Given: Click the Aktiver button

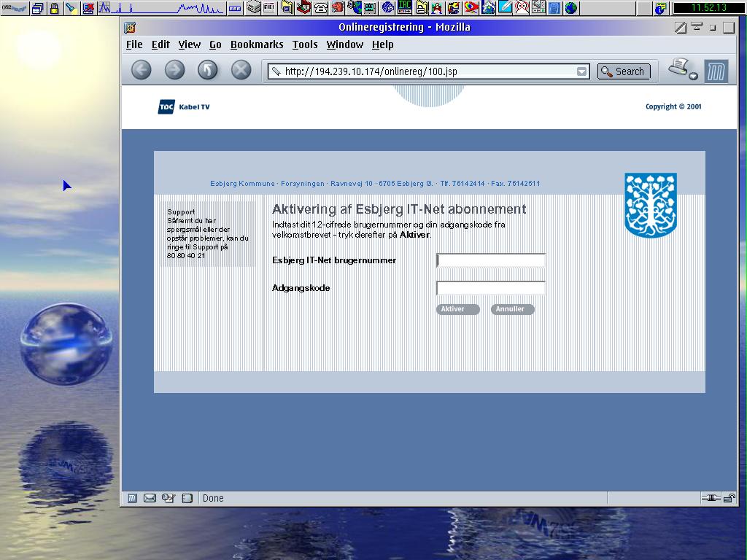Looking at the screenshot, I should (x=457, y=309).
